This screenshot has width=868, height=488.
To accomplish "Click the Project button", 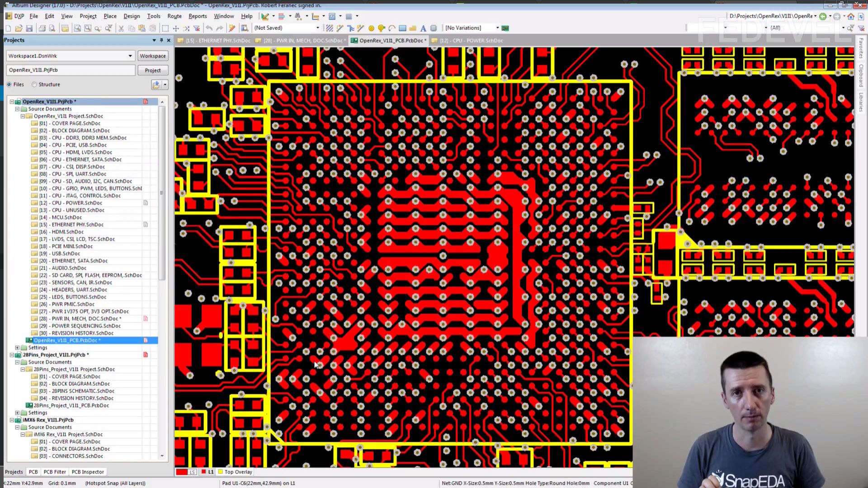I will click(x=153, y=70).
